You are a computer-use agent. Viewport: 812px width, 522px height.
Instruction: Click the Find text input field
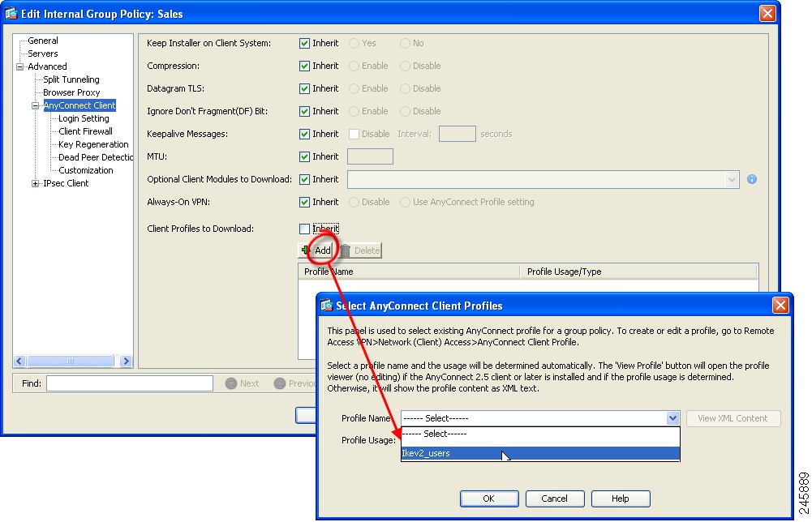click(x=130, y=383)
